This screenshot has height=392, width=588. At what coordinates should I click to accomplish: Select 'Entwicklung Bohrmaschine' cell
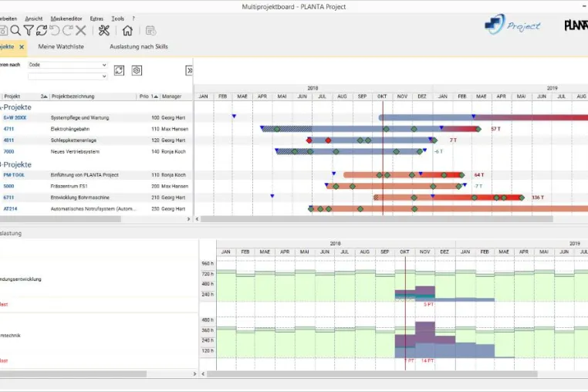click(80, 198)
